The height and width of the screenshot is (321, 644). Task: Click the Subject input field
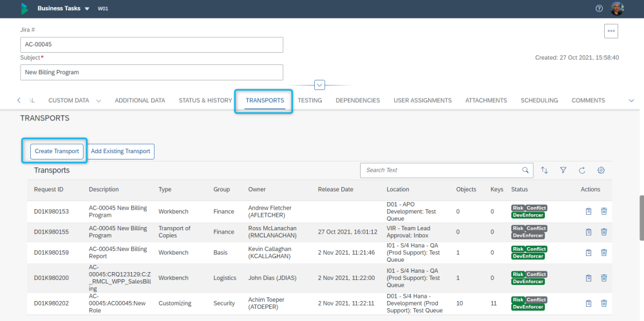pos(151,73)
